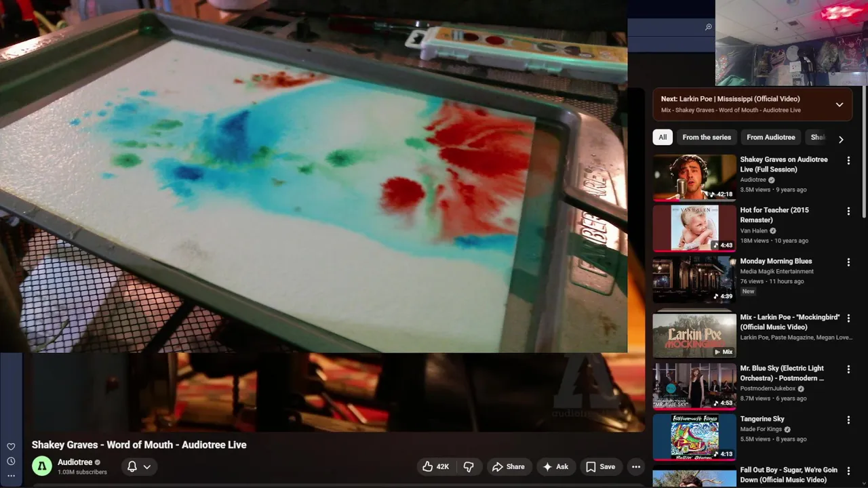Show more filter chips with right arrow

[841, 139]
